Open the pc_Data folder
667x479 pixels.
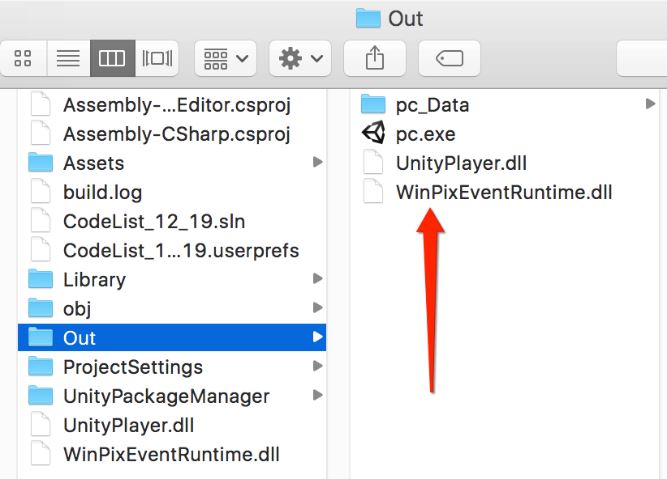click(x=431, y=105)
